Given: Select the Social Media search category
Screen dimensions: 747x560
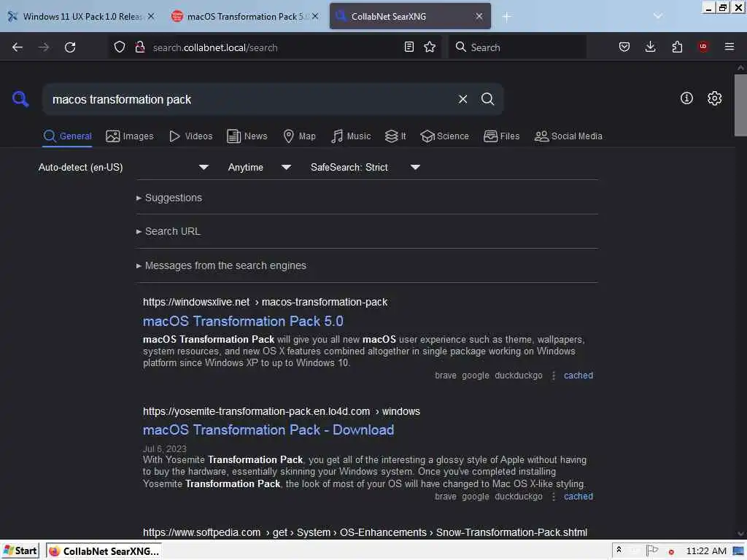Looking at the screenshot, I should coord(568,136).
